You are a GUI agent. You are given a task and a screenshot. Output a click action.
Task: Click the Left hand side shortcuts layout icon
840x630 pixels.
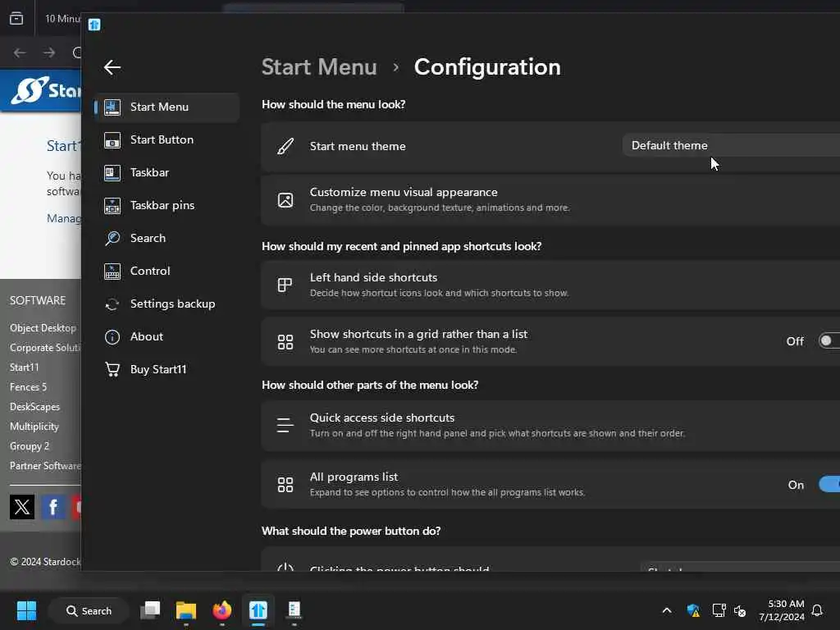[x=285, y=285]
